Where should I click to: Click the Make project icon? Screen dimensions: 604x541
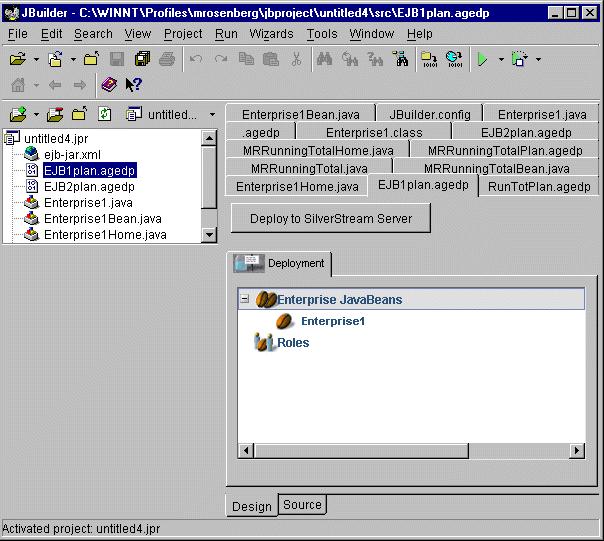click(x=429, y=59)
